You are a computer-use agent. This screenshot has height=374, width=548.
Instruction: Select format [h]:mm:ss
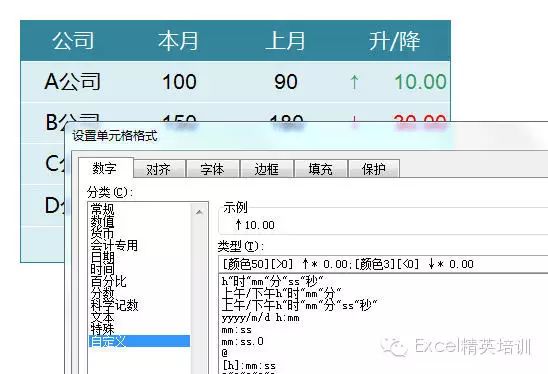[249, 366]
